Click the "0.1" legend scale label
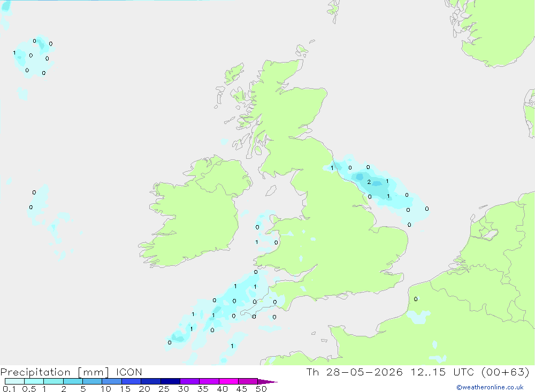The height and width of the screenshot is (392, 535). coord(9,389)
